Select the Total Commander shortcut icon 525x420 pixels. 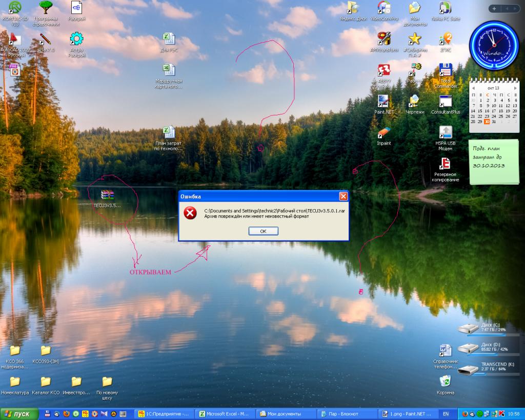point(445,70)
